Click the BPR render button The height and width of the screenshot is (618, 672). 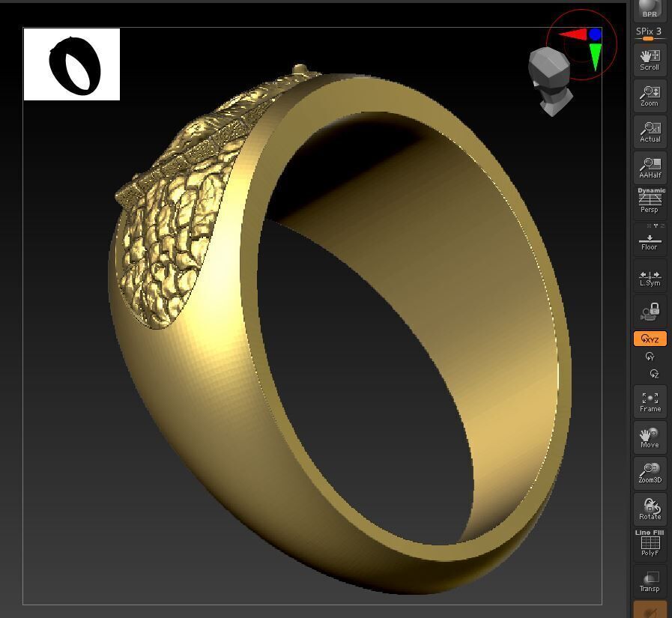coord(650,9)
